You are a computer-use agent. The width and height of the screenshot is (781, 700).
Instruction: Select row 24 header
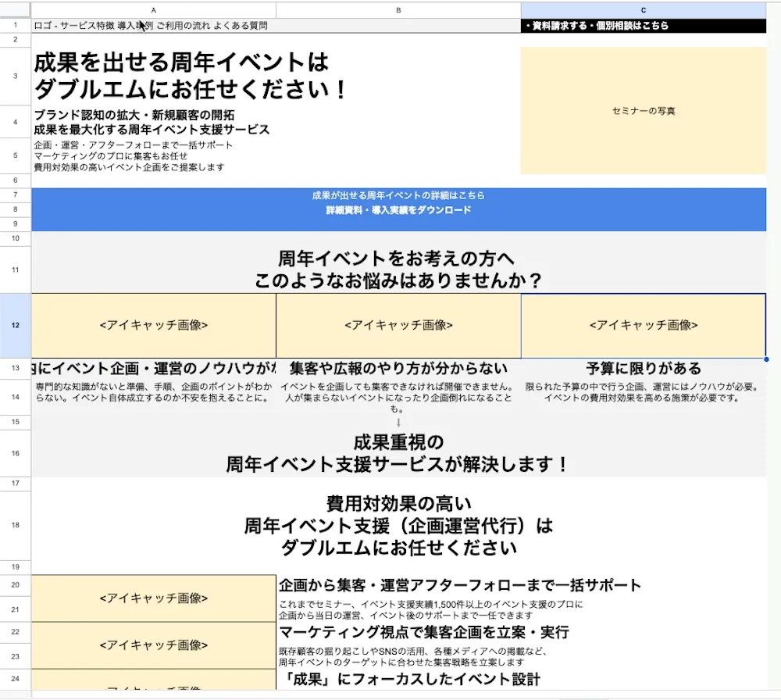(16, 679)
